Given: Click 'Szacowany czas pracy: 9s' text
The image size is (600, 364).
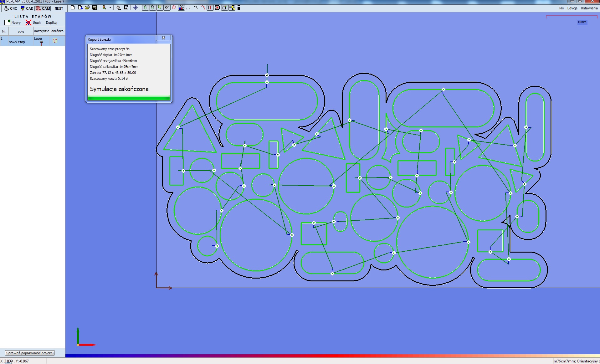Looking at the screenshot, I should [110, 49].
